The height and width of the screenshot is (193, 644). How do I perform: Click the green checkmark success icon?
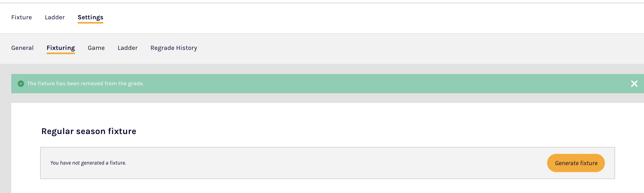[x=21, y=84]
